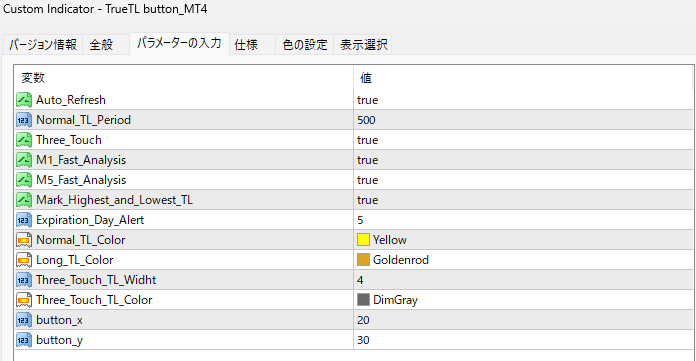Image resolution: width=696 pixels, height=361 pixels.
Task: Toggle the true value of M5_Fast_Analysis
Action: click(523, 180)
